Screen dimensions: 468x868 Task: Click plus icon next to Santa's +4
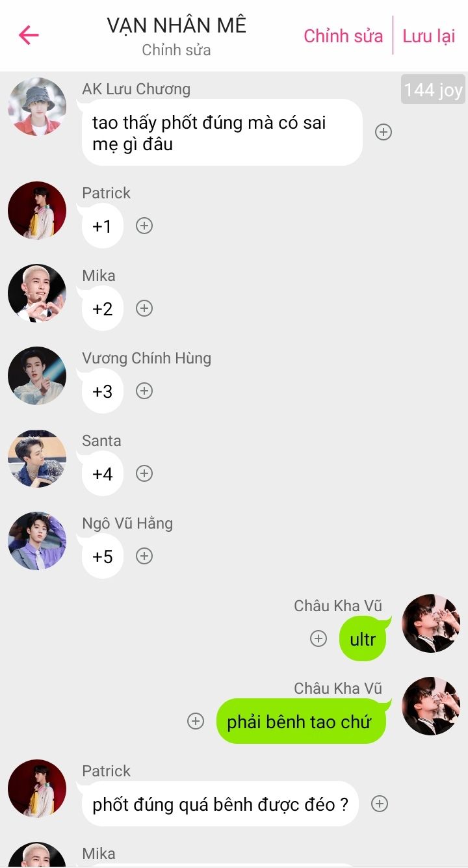144,473
